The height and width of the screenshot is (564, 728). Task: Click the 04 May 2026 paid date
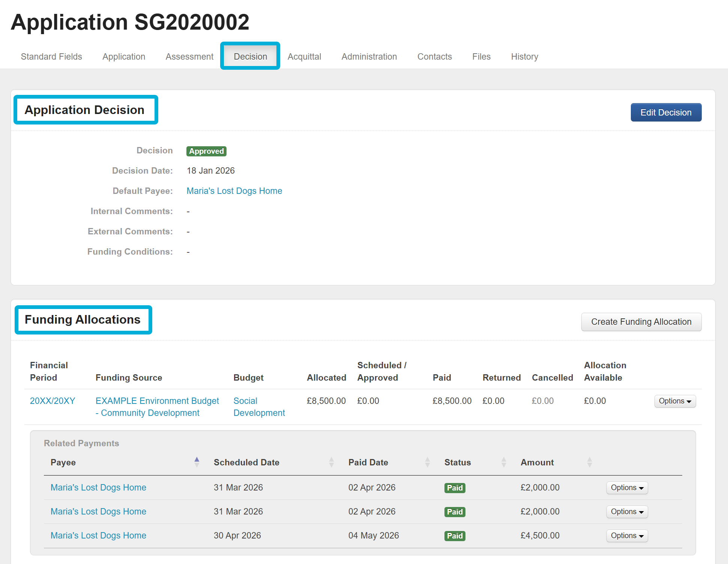tap(374, 535)
